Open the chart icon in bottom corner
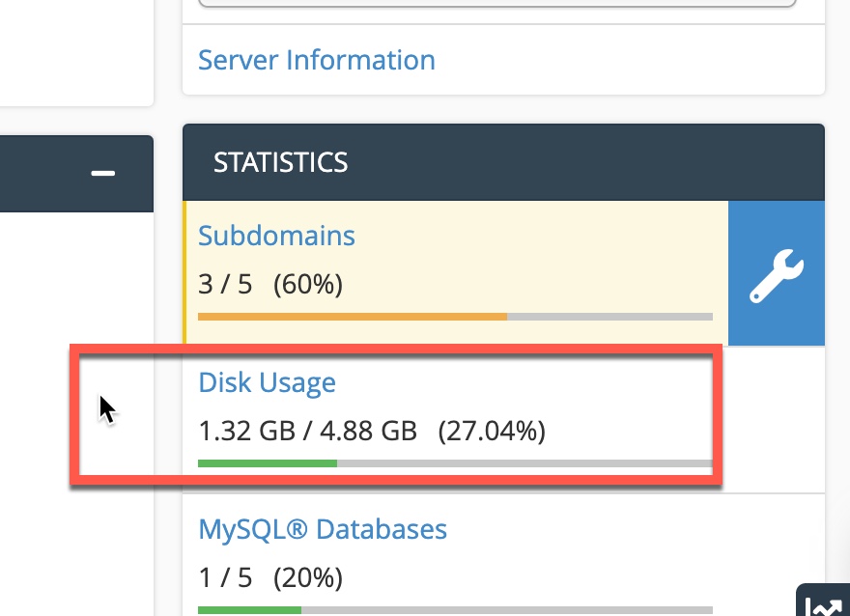The image size is (850, 616). [823, 601]
